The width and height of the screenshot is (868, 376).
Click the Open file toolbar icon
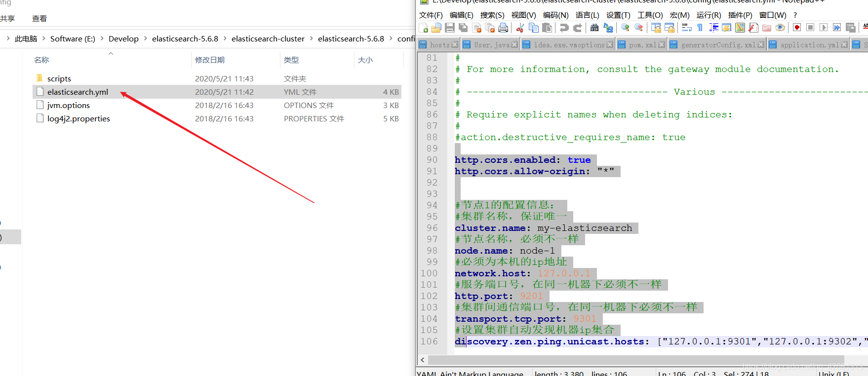point(436,28)
